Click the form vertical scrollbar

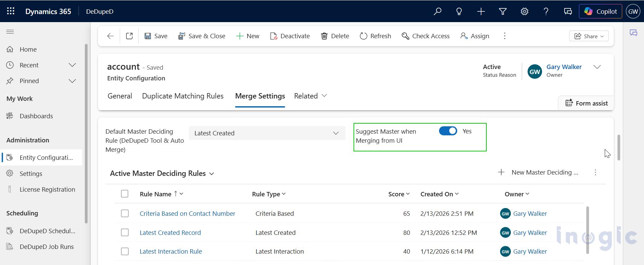pos(619,147)
